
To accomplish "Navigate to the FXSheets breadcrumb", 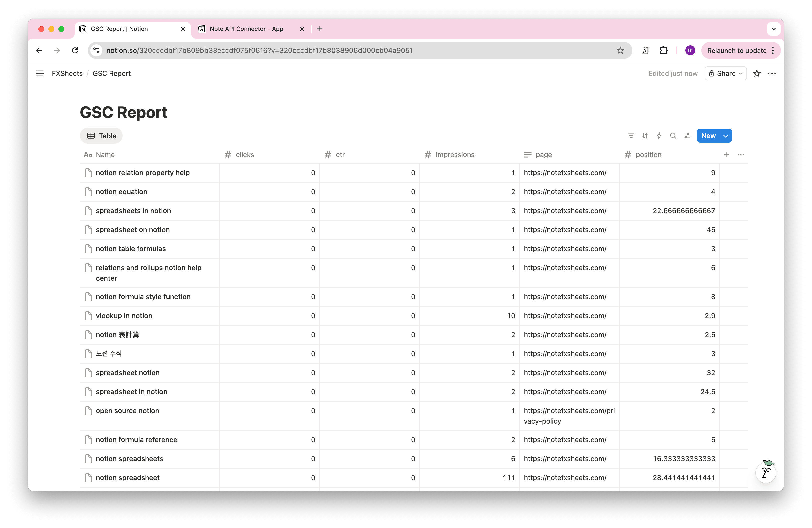I will click(x=67, y=73).
